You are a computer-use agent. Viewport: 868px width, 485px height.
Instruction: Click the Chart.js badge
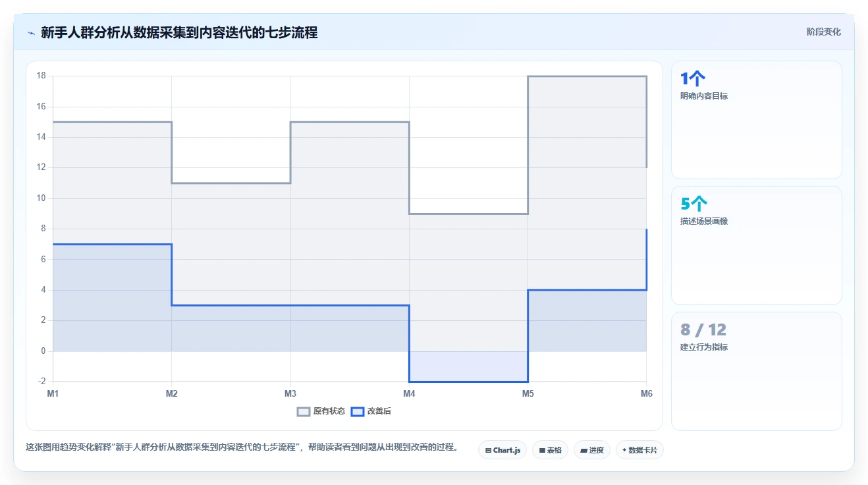click(x=502, y=450)
